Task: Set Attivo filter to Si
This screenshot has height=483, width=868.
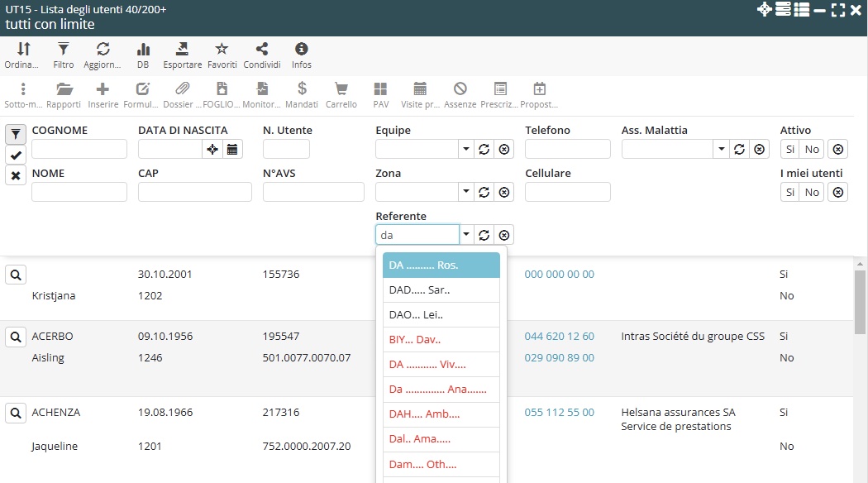Action: tap(789, 149)
